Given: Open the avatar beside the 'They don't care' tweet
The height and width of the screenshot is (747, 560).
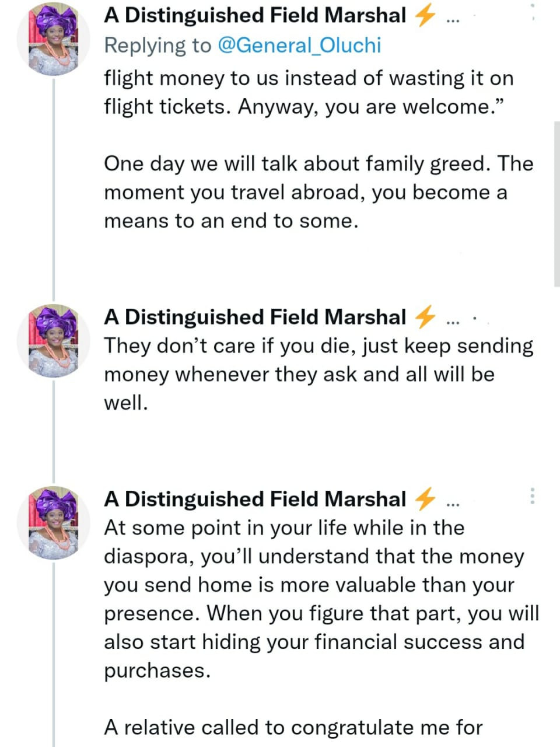Looking at the screenshot, I should [54, 340].
